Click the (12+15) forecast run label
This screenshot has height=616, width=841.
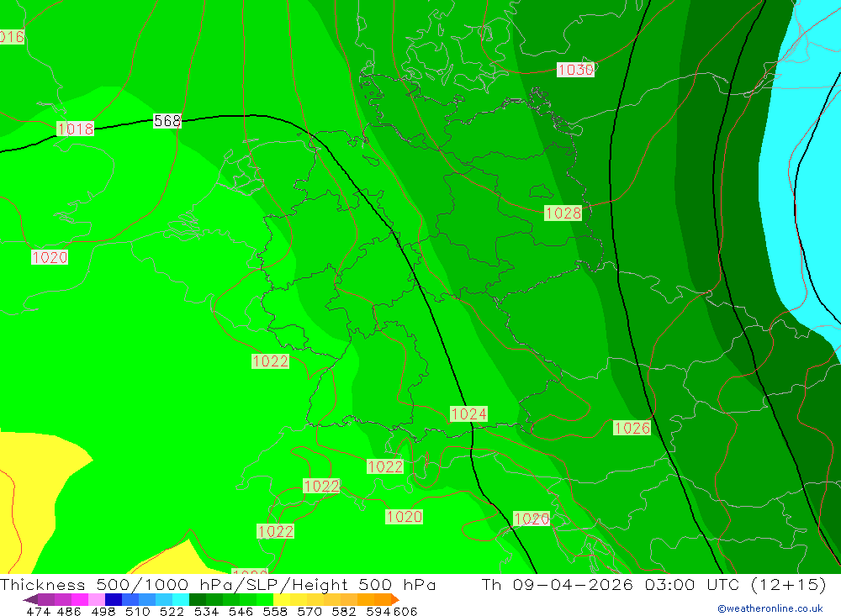point(789,584)
